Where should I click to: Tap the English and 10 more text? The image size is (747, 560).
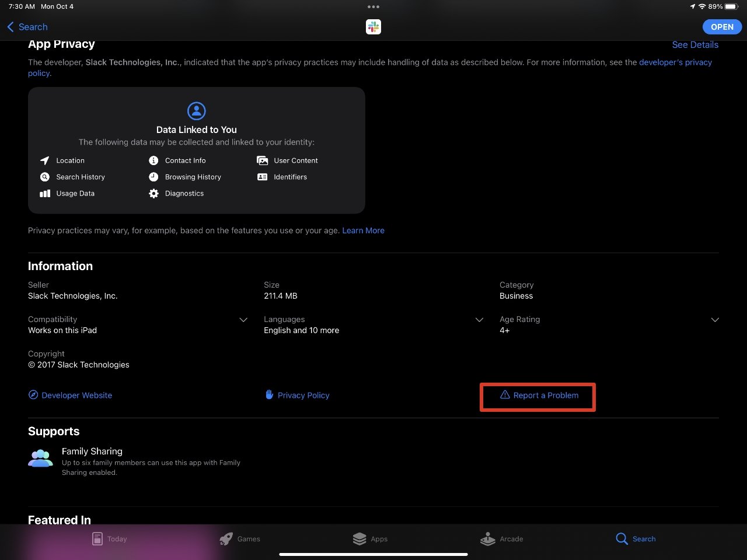(301, 331)
